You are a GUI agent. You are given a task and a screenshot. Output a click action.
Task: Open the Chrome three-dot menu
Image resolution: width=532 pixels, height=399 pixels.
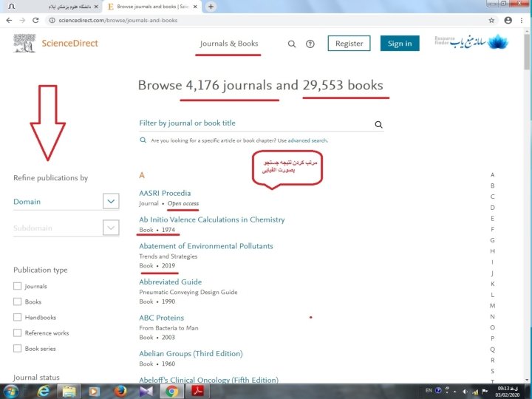point(522,21)
